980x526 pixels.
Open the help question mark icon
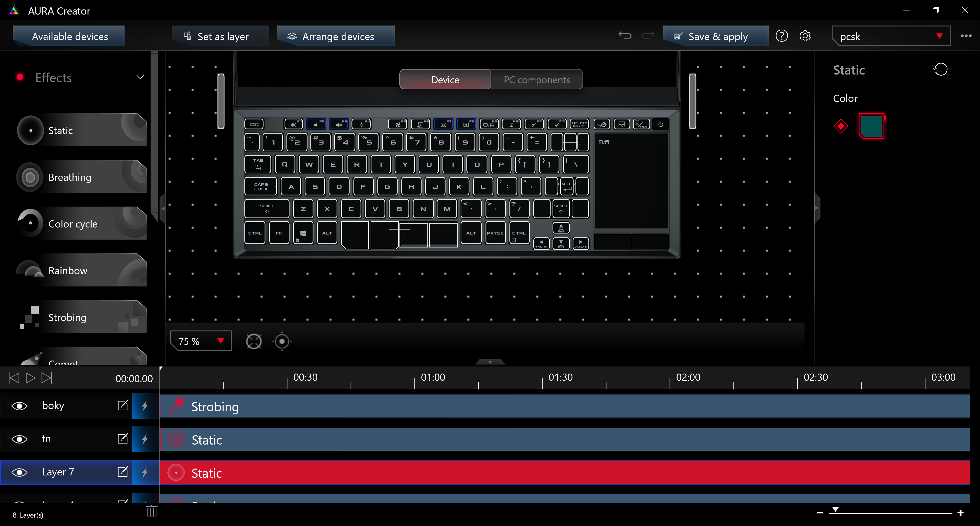(781, 36)
